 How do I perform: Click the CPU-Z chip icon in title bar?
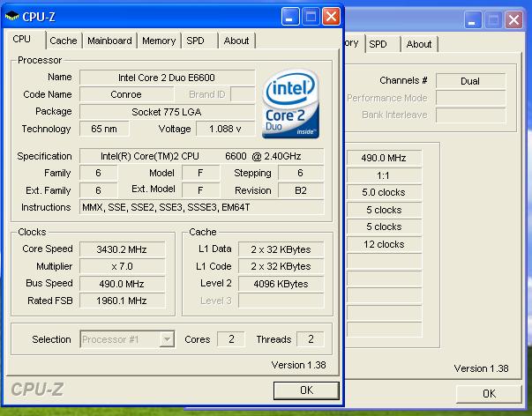[11, 16]
